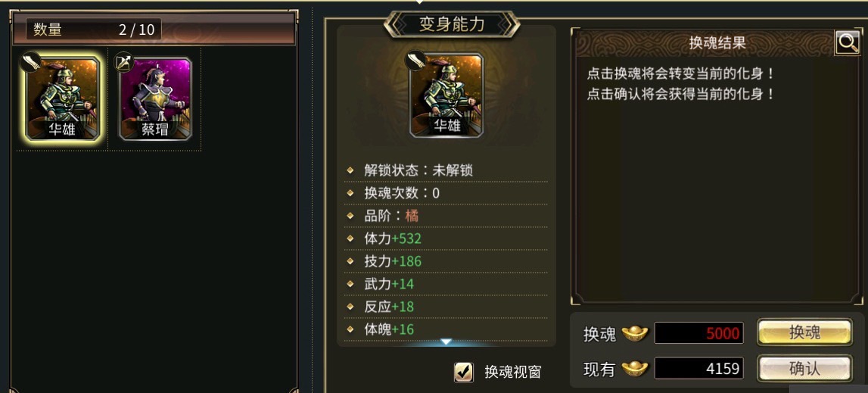Click the center 华雄 portrait
This screenshot has width=868, height=393.
click(446, 95)
